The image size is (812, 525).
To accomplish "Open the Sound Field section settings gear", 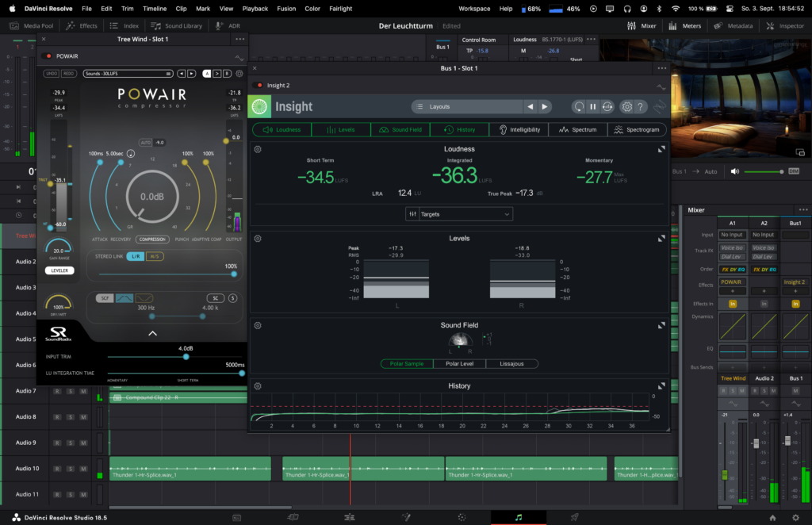I will (x=258, y=326).
